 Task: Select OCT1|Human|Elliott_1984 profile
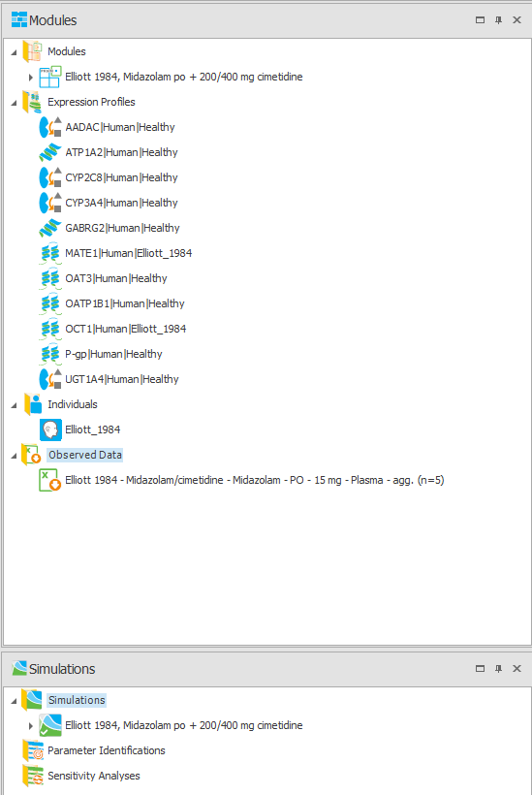coord(126,329)
